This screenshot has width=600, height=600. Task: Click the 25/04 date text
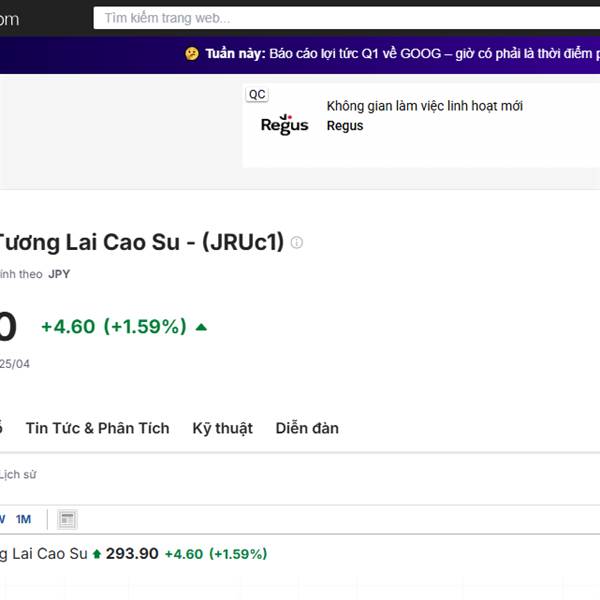coord(15,364)
